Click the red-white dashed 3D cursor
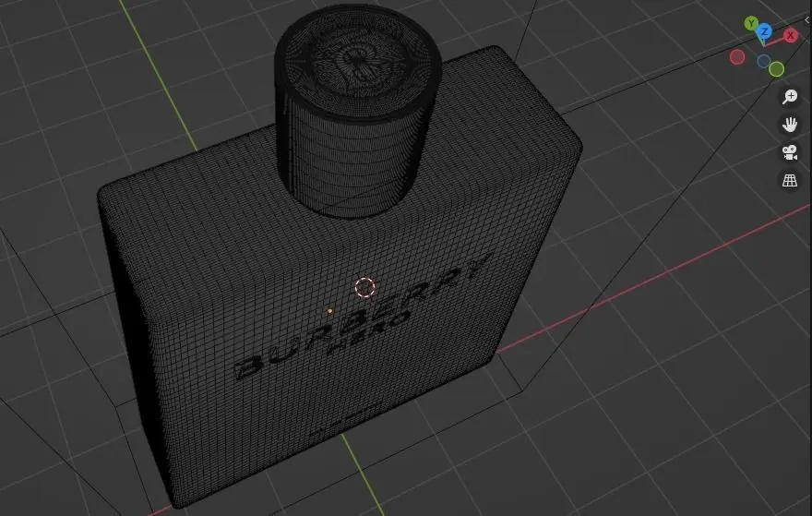The image size is (812, 516). point(364,287)
